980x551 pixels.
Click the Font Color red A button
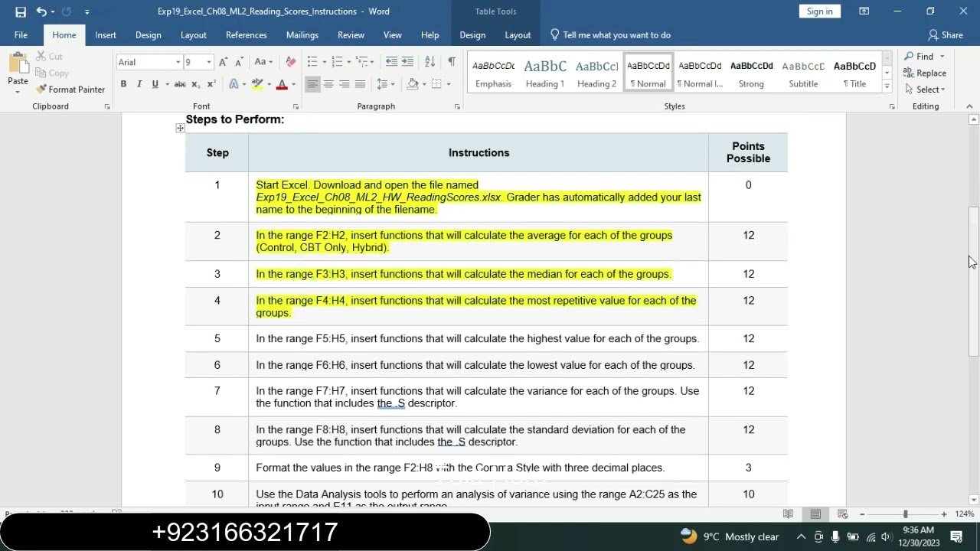(x=282, y=84)
